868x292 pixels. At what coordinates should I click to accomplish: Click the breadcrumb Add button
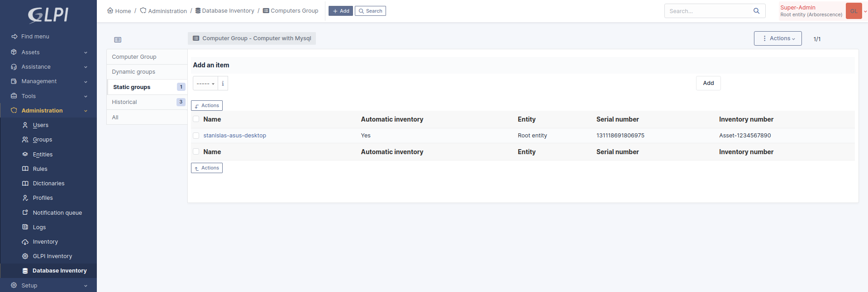coord(341,11)
